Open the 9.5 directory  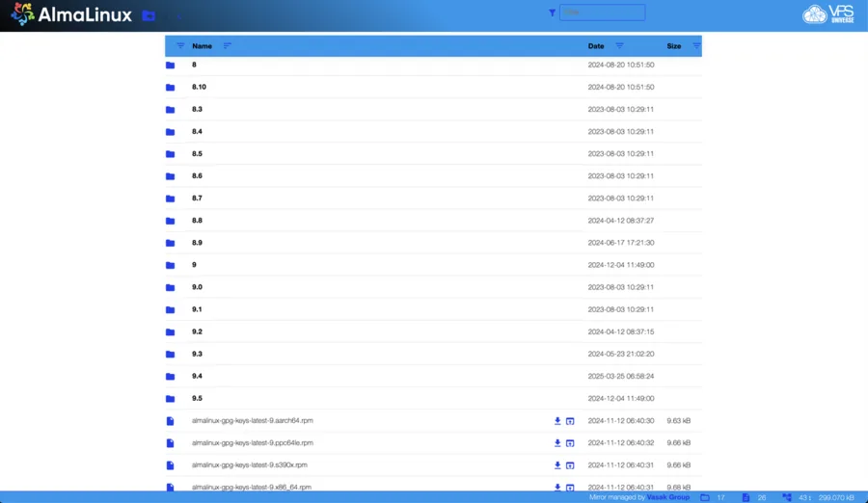[197, 398]
